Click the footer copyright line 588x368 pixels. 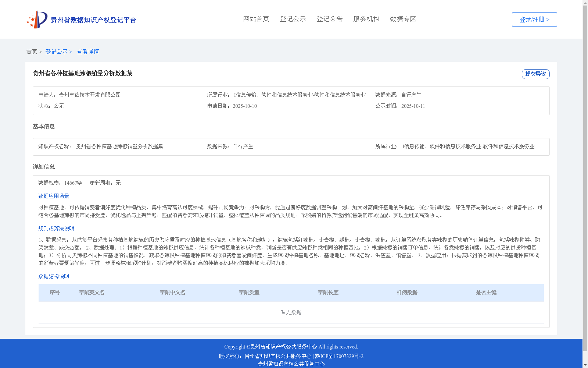coord(291,347)
